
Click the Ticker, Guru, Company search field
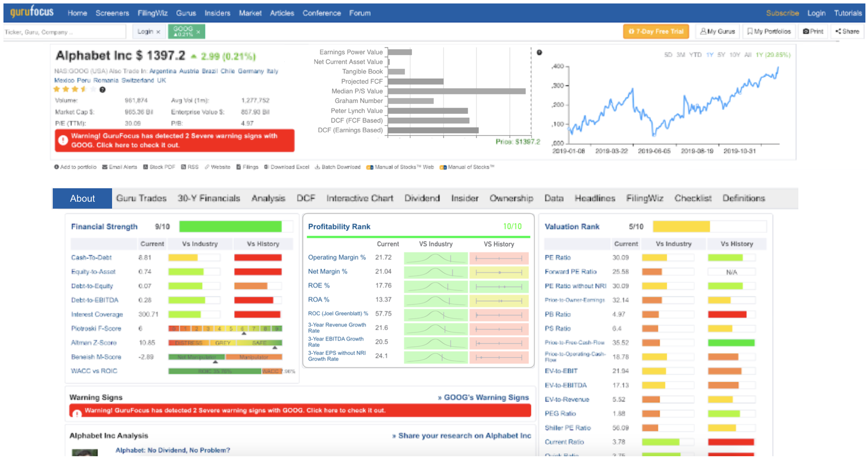pos(64,32)
